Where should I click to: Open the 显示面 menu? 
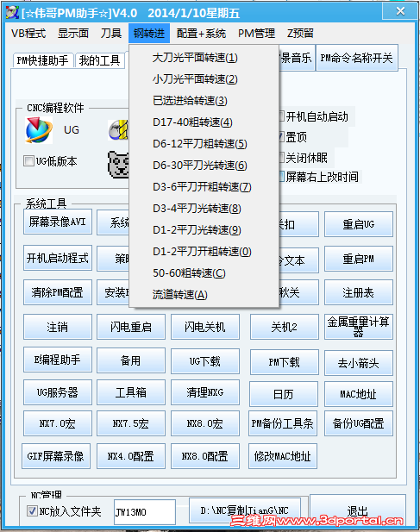point(73,34)
